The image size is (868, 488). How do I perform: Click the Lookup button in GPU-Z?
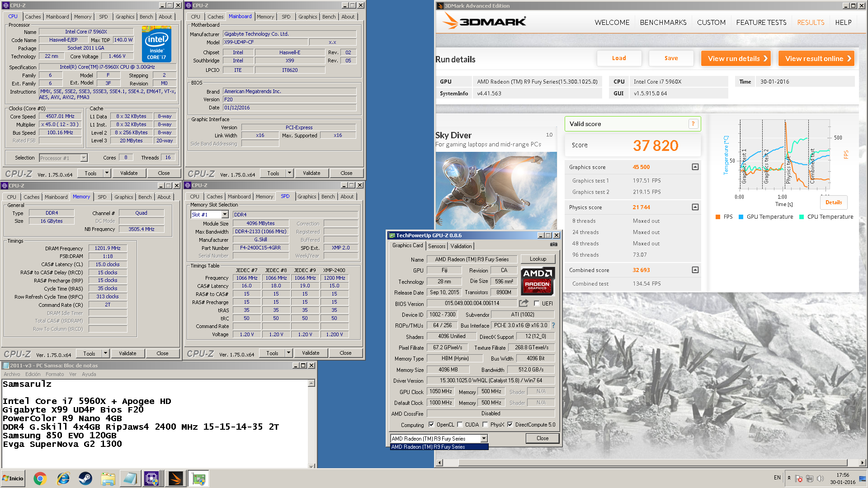pyautogui.click(x=538, y=259)
